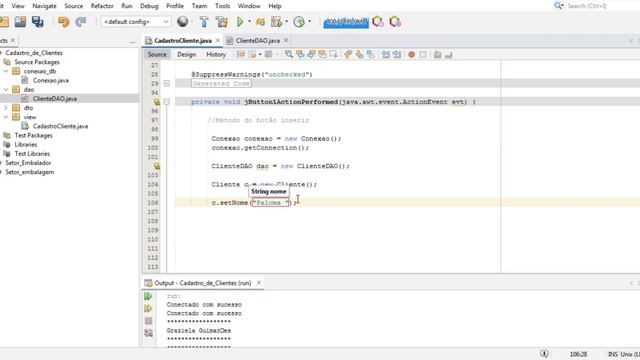Open the Window menu
The image size is (640, 360).
pos(249,6)
